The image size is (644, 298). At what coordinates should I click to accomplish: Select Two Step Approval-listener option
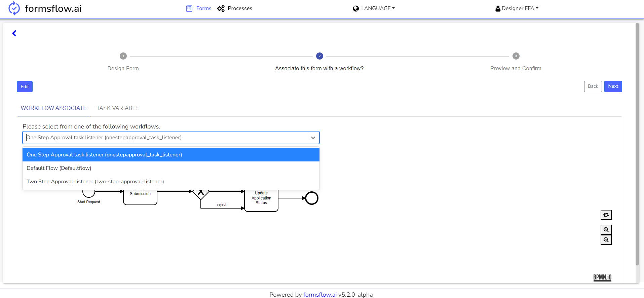pos(171,182)
